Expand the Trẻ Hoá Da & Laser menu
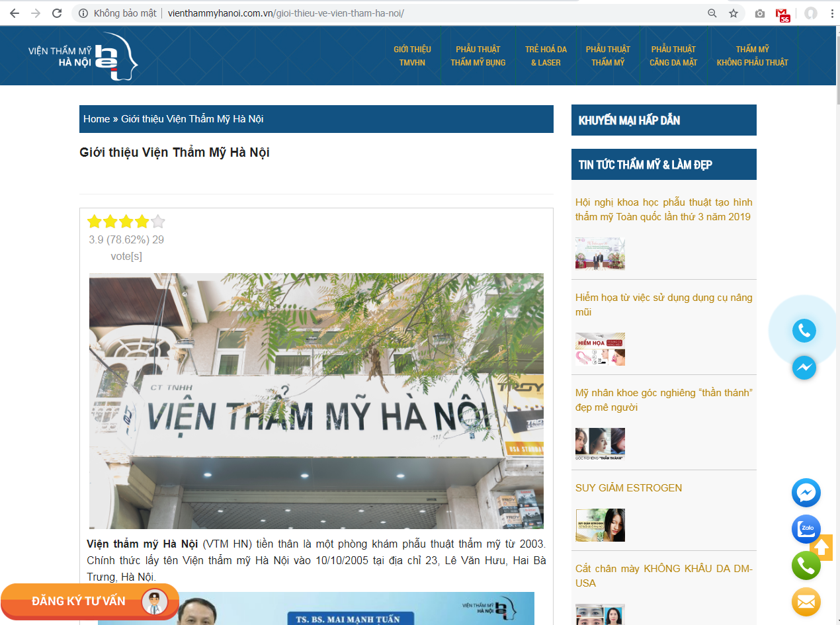 click(x=546, y=56)
